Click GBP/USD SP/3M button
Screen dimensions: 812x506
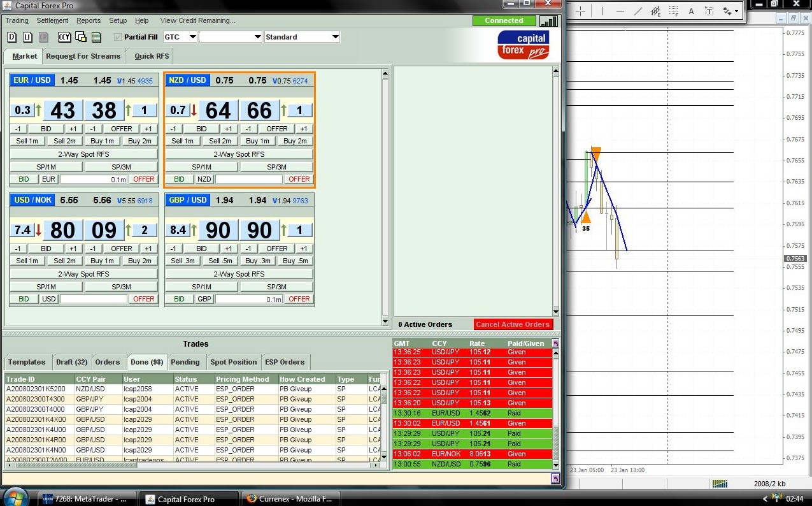coord(276,287)
